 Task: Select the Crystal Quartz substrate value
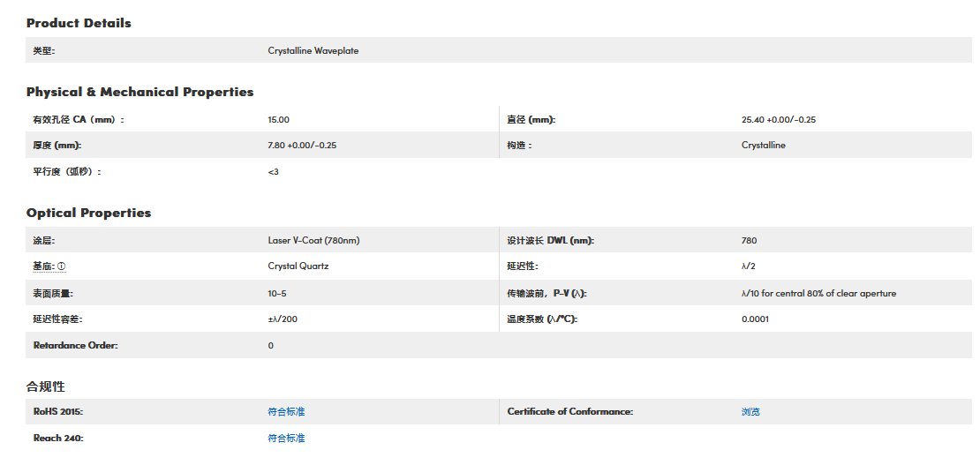click(298, 266)
